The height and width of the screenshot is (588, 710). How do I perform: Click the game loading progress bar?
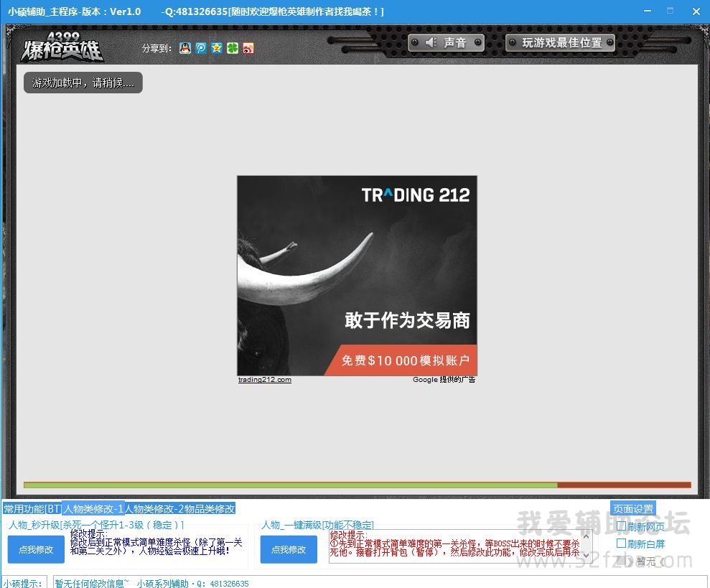pos(357,485)
